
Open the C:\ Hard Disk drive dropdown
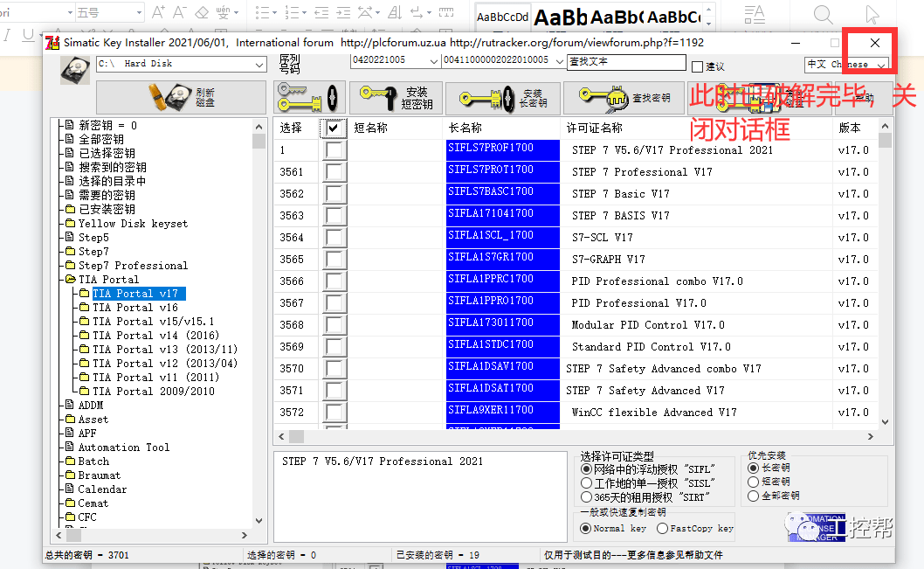click(259, 65)
